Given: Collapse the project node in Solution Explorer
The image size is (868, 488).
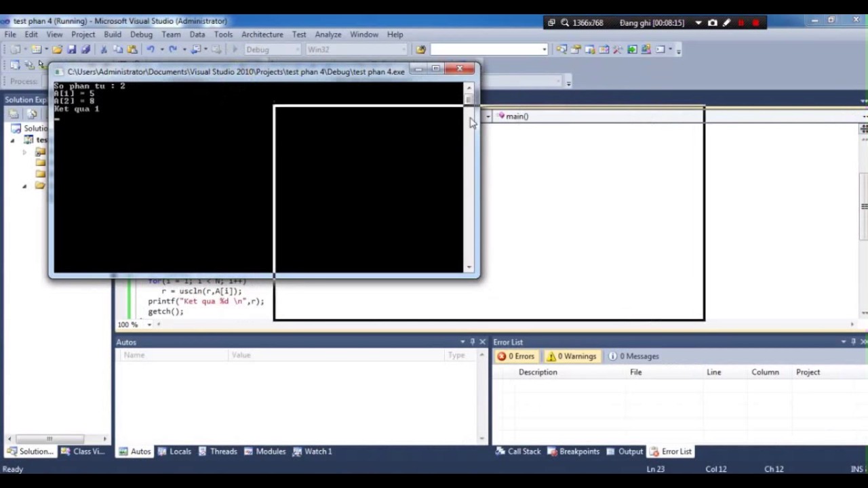Looking at the screenshot, I should [x=12, y=140].
